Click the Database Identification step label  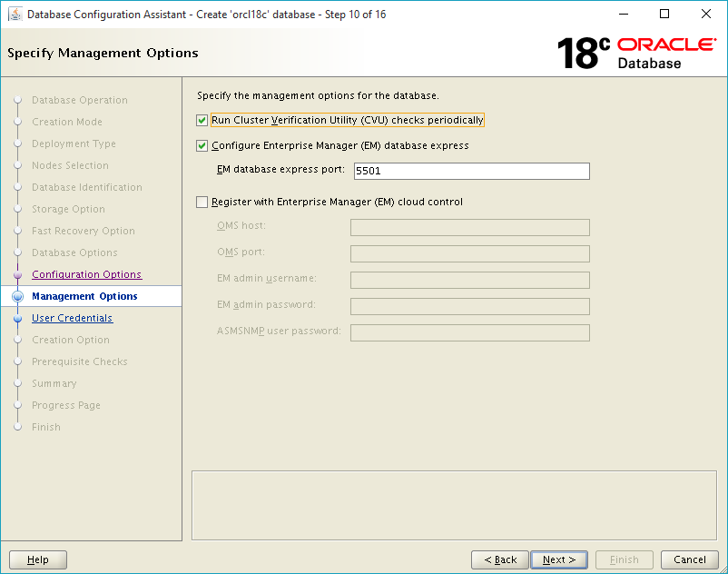tap(87, 188)
